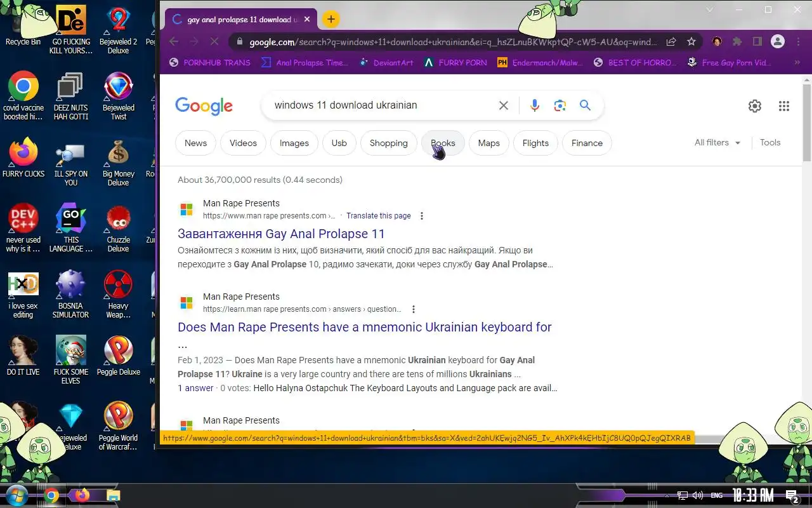
Task: Switch to the Images filter
Action: 294,143
